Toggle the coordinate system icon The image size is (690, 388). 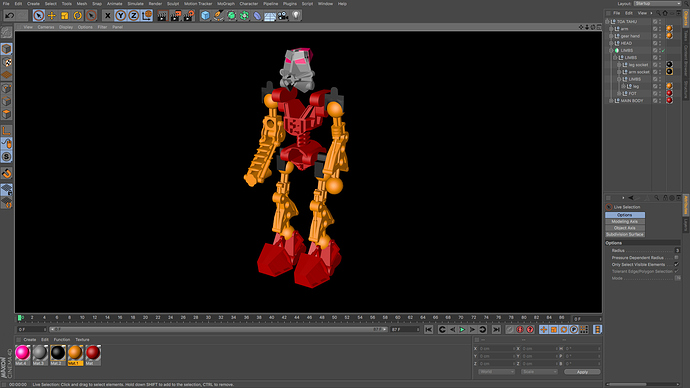[x=147, y=16]
